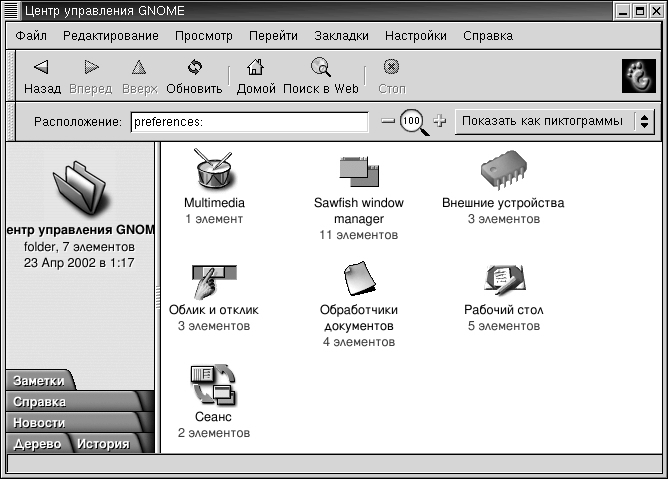Switch to the Дерево sidebar tab

pyautogui.click(x=37, y=443)
